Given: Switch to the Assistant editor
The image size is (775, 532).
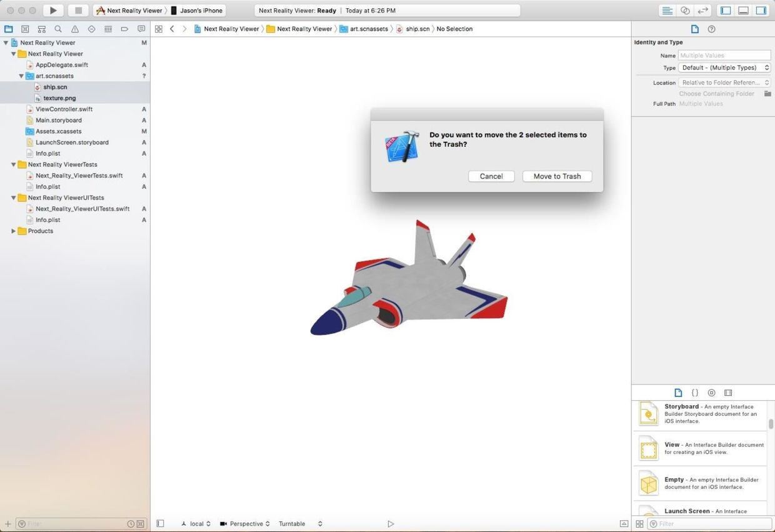Looking at the screenshot, I should tap(684, 10).
